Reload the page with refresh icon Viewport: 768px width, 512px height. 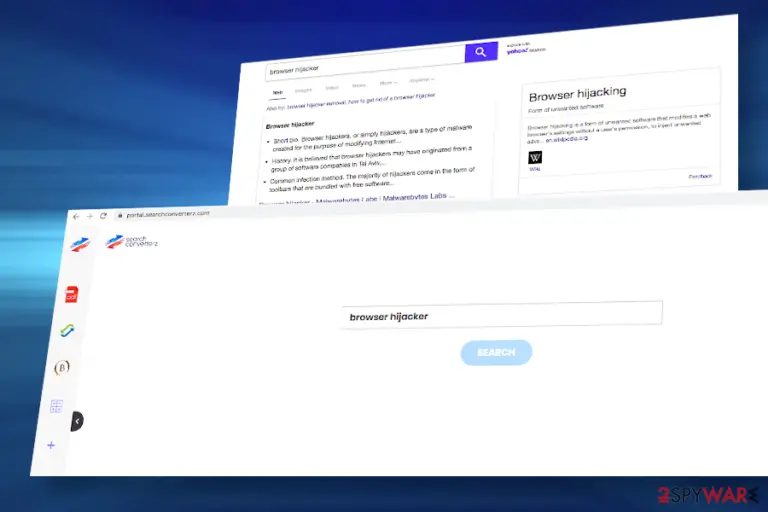(103, 216)
